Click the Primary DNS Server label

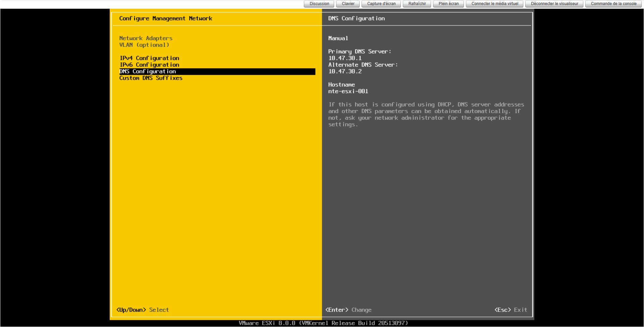click(360, 52)
